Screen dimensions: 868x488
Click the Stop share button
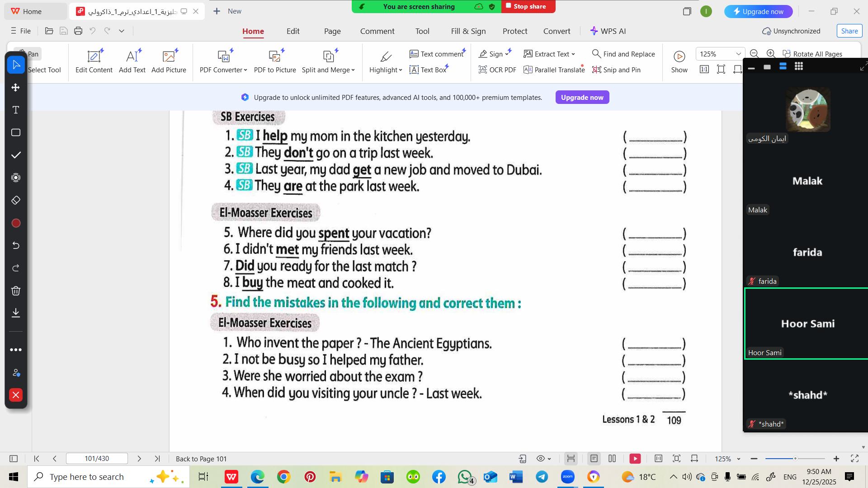pyautogui.click(x=528, y=6)
